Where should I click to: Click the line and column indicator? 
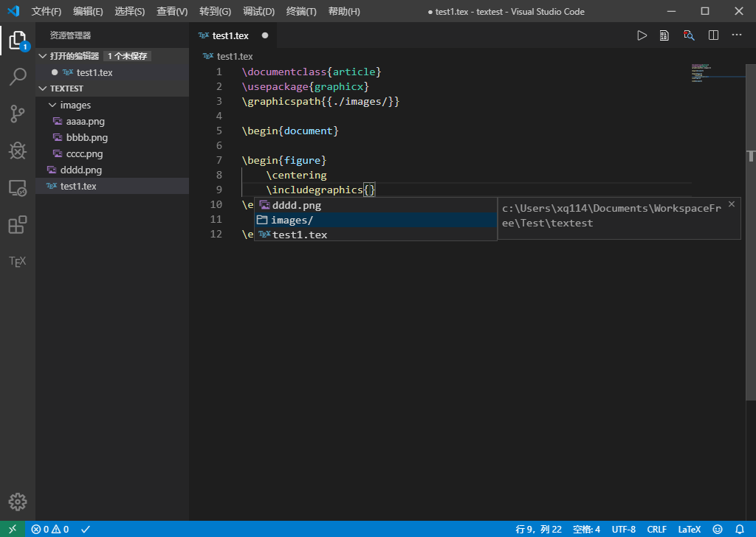[x=538, y=530]
